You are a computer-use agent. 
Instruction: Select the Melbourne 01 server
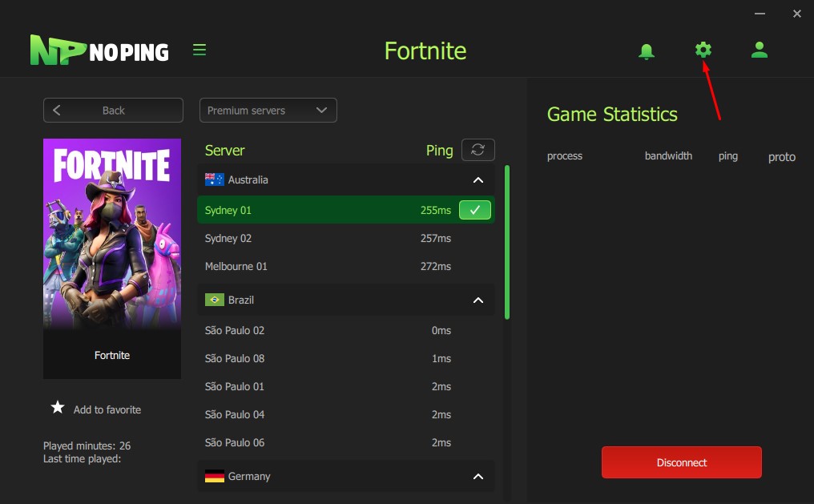point(346,266)
